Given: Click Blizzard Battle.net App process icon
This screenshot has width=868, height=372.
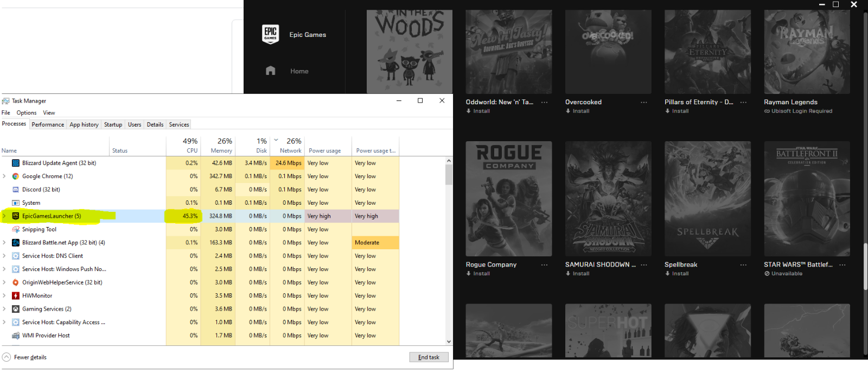Looking at the screenshot, I should (16, 243).
